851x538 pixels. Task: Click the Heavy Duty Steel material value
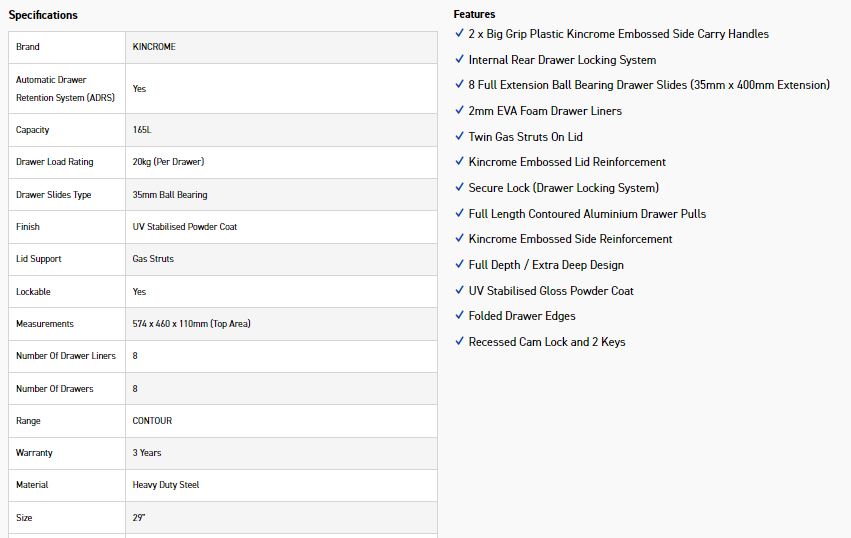166,485
